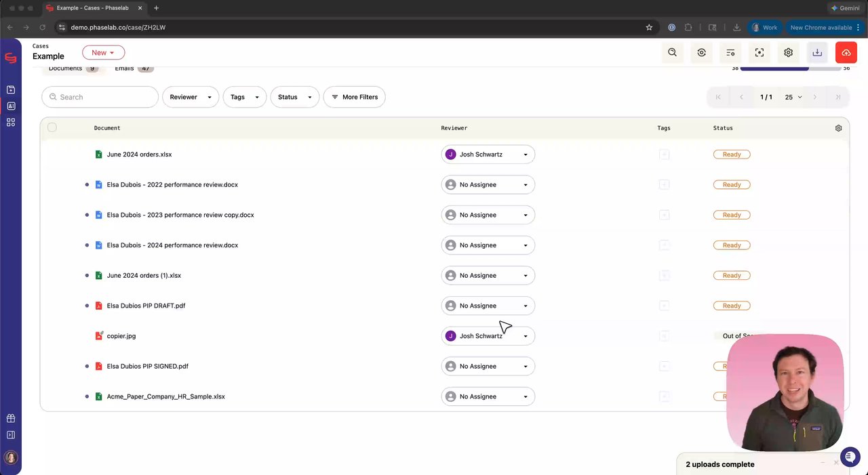The image size is (868, 475).
Task: Open the list settings icon in top toolbar
Action: pyautogui.click(x=730, y=53)
